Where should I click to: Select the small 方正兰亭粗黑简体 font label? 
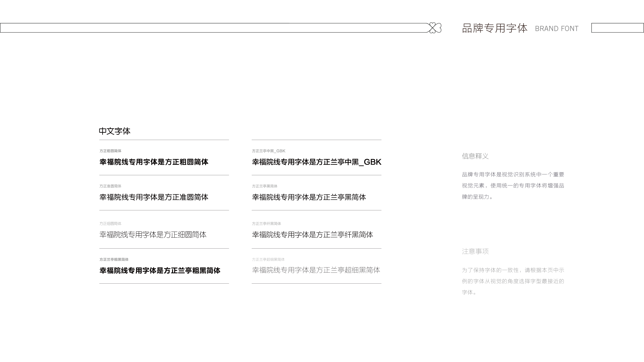(114, 260)
